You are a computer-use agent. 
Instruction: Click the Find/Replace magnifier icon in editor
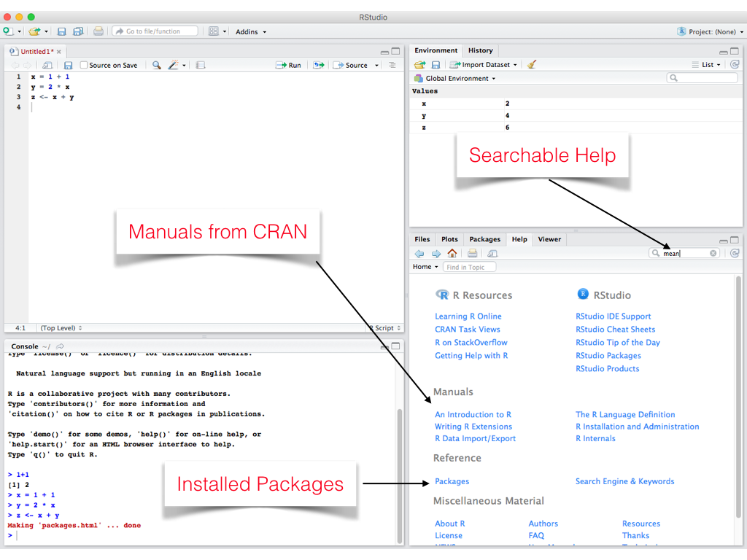(156, 65)
